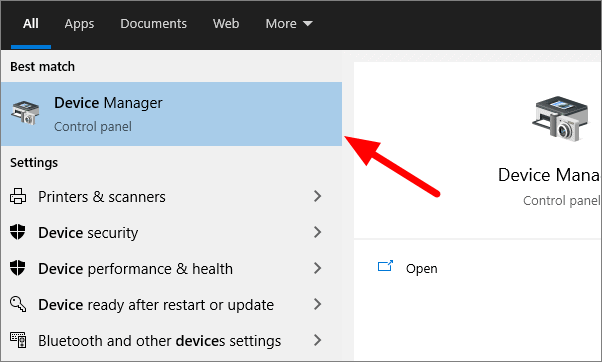The image size is (602, 362).
Task: Select the All search tab
Action: [x=31, y=24]
